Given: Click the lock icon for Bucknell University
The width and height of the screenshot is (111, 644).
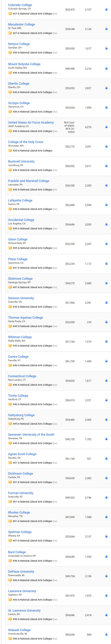Looking at the screenshot, I should 107,166.
